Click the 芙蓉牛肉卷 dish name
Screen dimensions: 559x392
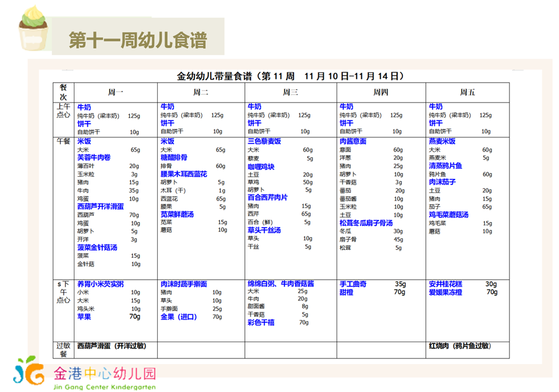tap(94, 158)
